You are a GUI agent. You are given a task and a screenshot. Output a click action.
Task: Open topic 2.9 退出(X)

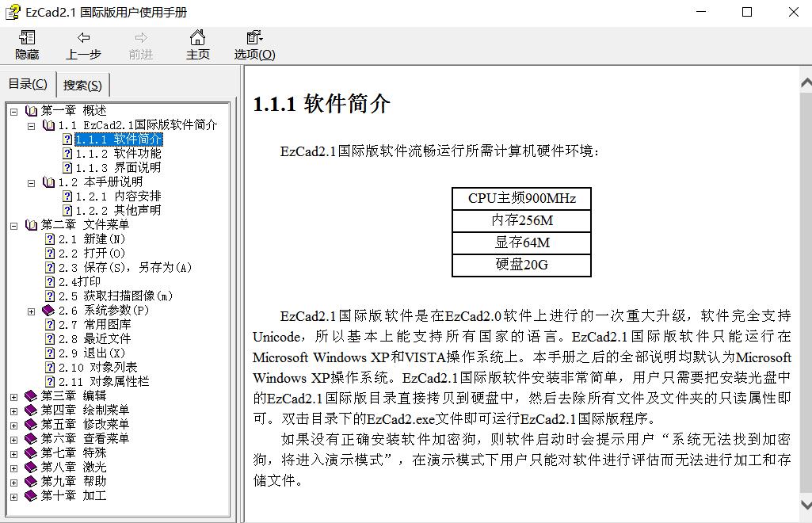click(92, 353)
